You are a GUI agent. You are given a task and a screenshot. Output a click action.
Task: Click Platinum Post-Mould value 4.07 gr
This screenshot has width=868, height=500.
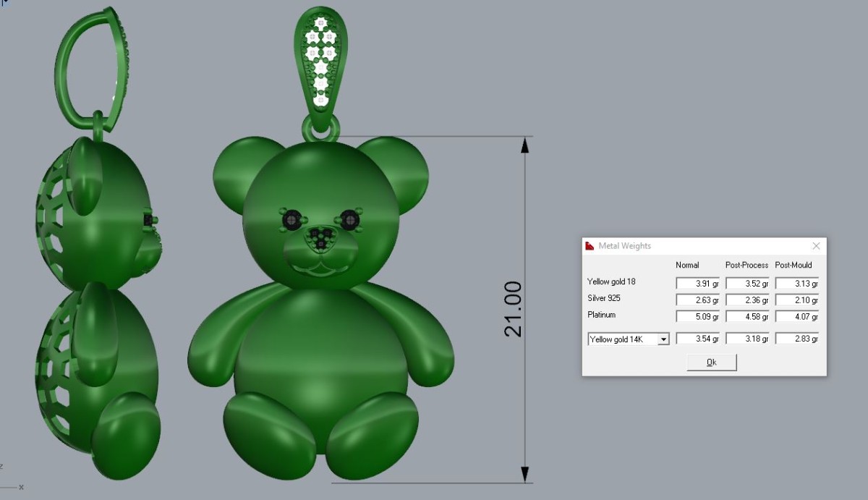click(x=796, y=317)
